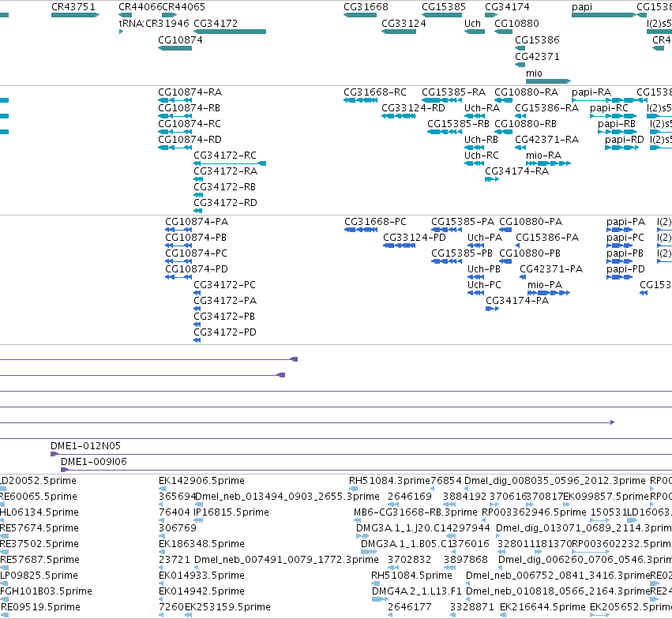Click the FGH101B03.5prime EST label
The width and height of the screenshot is (672, 619).
coord(46,591)
